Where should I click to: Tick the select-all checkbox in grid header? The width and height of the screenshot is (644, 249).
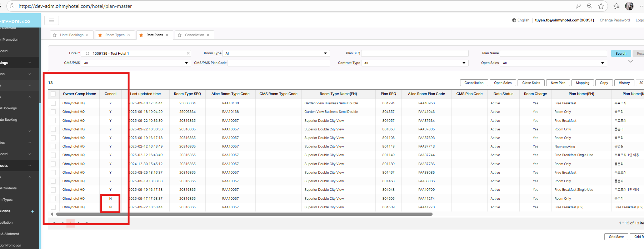pyautogui.click(x=53, y=94)
